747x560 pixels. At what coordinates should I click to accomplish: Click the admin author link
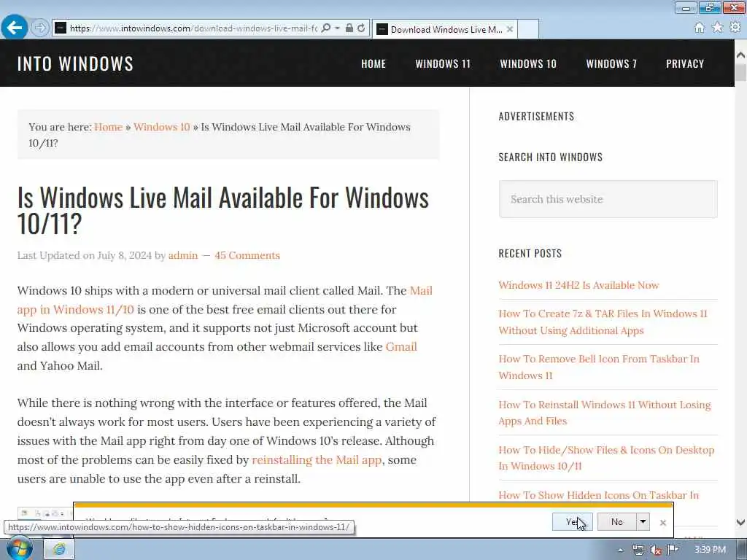coord(183,255)
